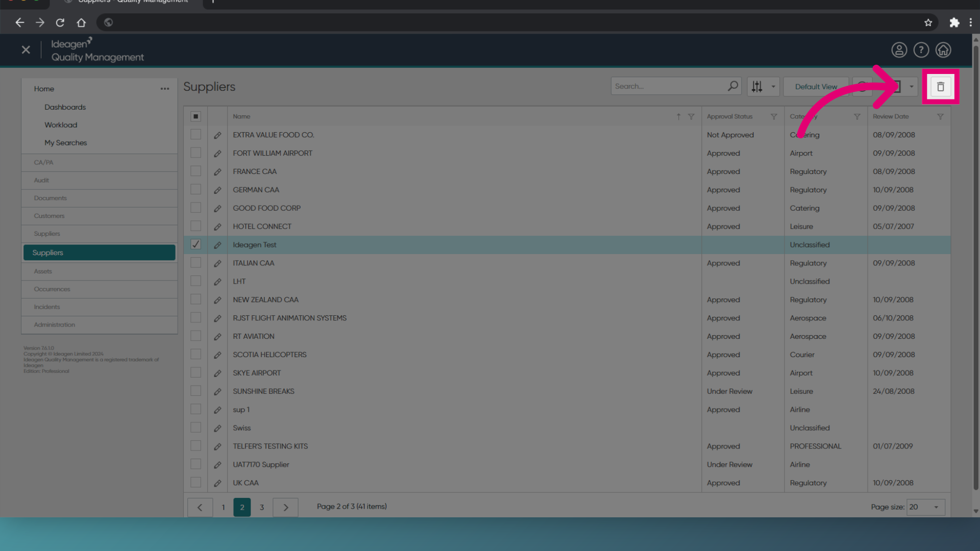Edit Ideagen Test with pencil icon
Viewport: 980px width, 551px height.
click(x=217, y=245)
